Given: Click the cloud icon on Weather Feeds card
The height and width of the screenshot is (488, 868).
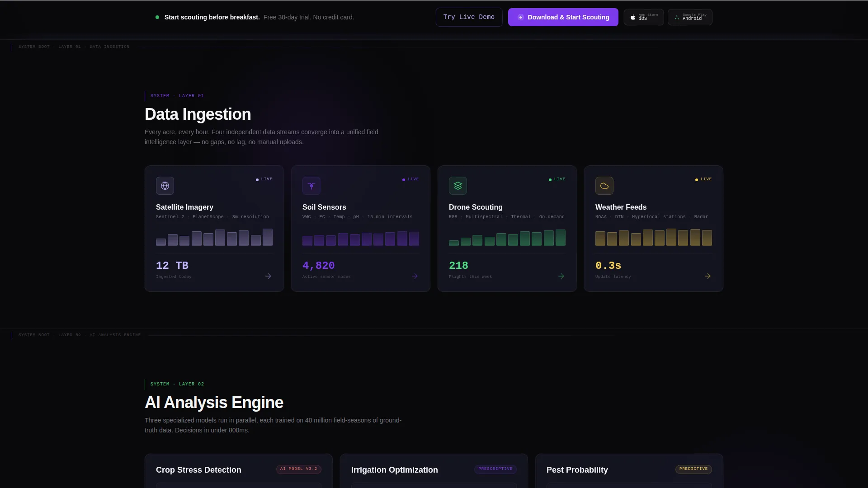Looking at the screenshot, I should [604, 186].
